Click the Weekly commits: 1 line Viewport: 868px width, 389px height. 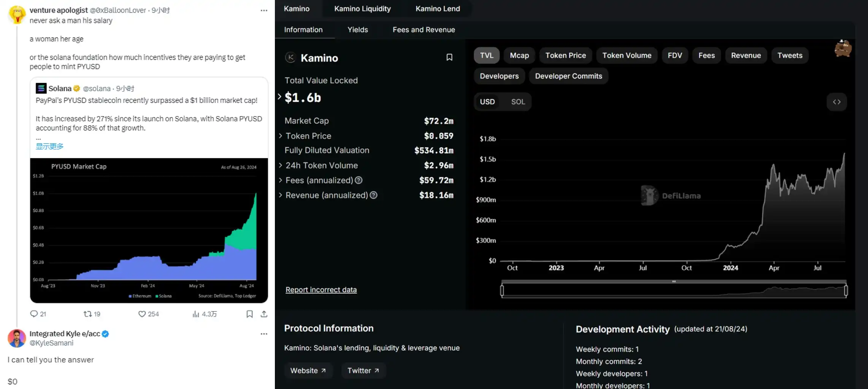[x=607, y=349]
